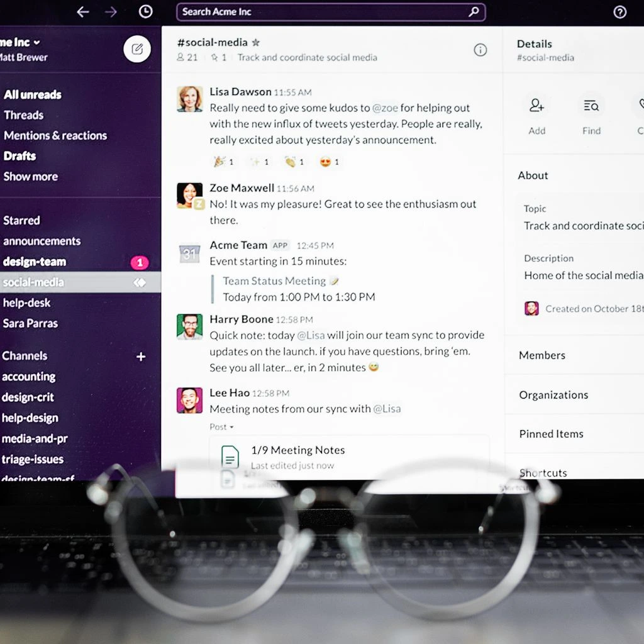Star the #social-media channel

(256, 42)
